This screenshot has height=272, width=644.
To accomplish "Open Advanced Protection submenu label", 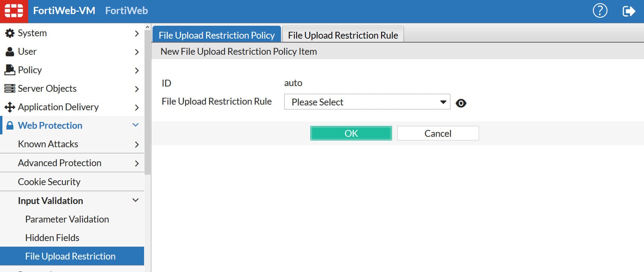I will coord(60,163).
